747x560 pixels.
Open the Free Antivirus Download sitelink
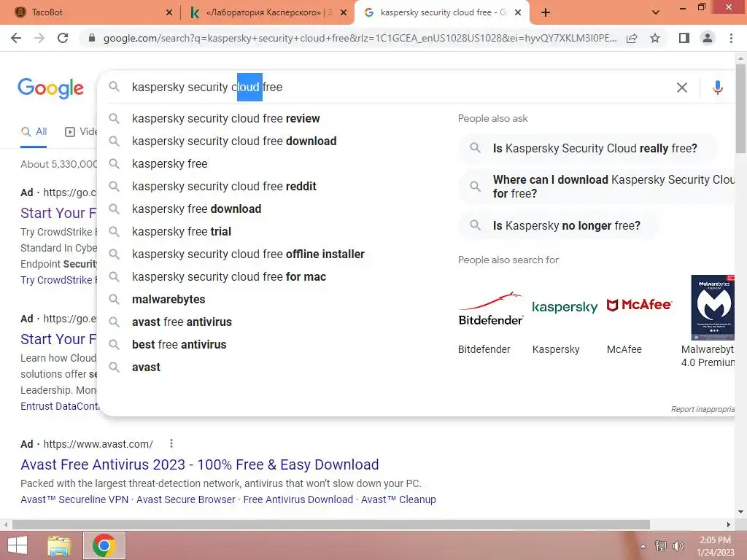pyautogui.click(x=298, y=499)
